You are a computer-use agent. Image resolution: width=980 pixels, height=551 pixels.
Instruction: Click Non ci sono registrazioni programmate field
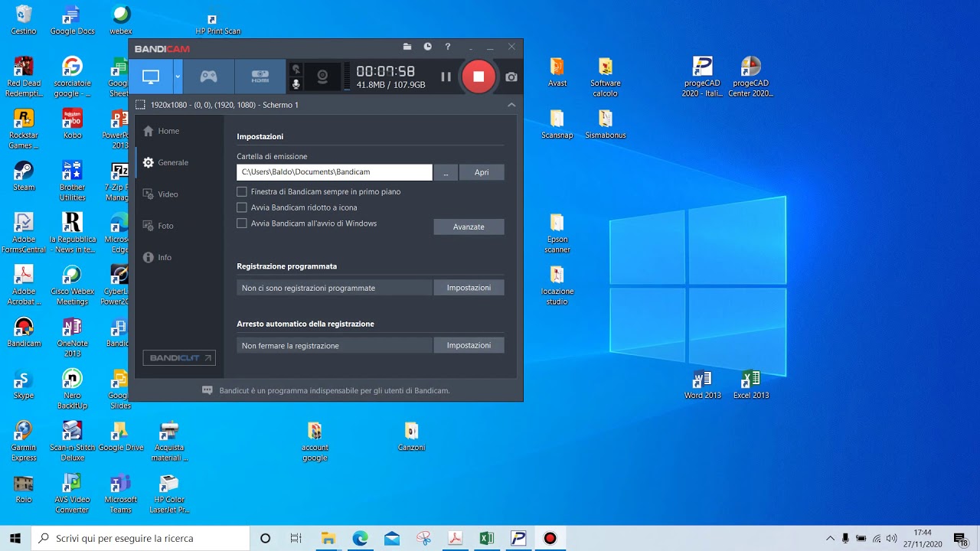click(334, 288)
